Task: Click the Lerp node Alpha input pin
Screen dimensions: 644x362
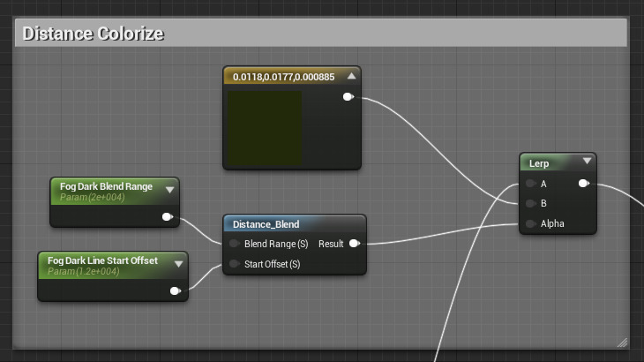Action: click(530, 223)
